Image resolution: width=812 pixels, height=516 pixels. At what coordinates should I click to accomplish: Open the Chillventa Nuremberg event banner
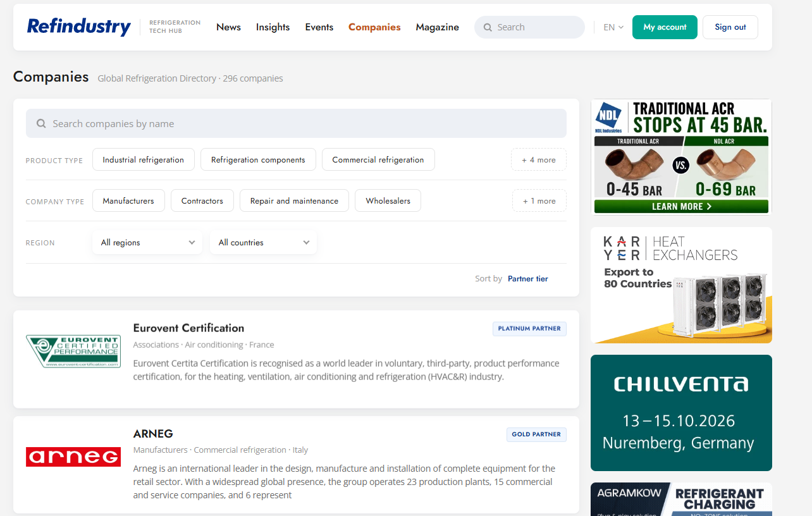tap(681, 413)
